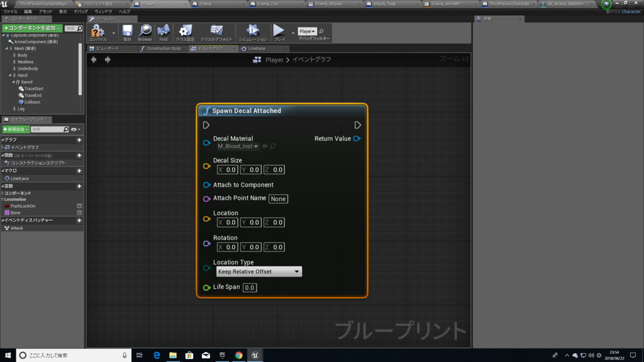Click Attach to Component input pin
The height and width of the screenshot is (362, 644).
pos(206,185)
